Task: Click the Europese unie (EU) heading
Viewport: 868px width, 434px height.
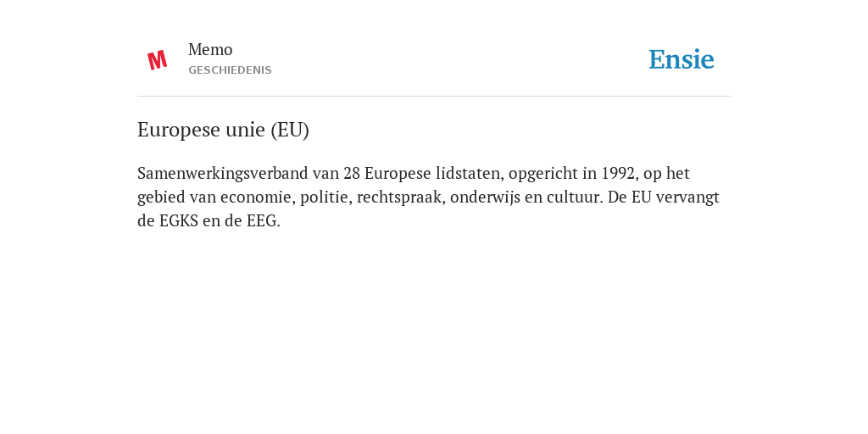Action: click(223, 130)
